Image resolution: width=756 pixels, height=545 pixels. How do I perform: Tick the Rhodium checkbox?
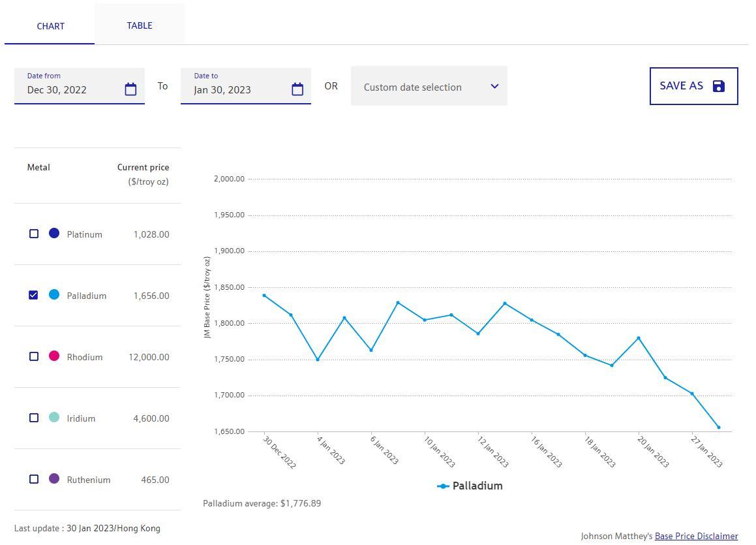click(x=34, y=356)
